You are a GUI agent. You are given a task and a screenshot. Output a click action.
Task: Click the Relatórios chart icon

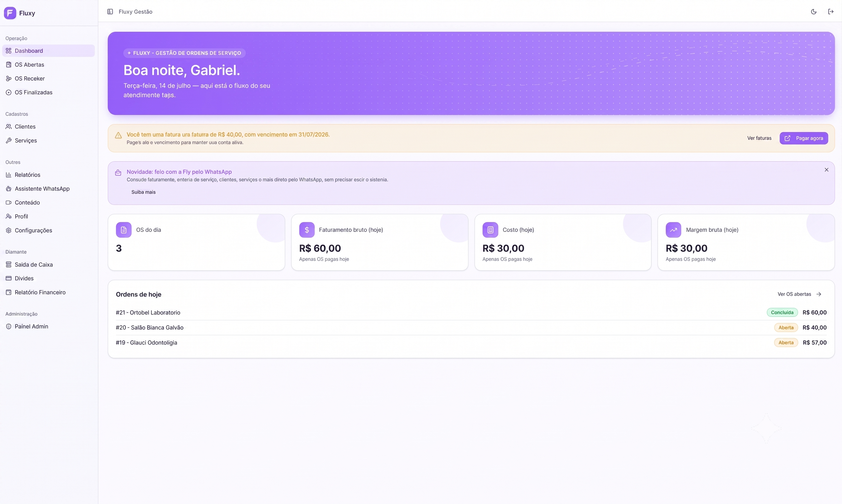[9, 175]
